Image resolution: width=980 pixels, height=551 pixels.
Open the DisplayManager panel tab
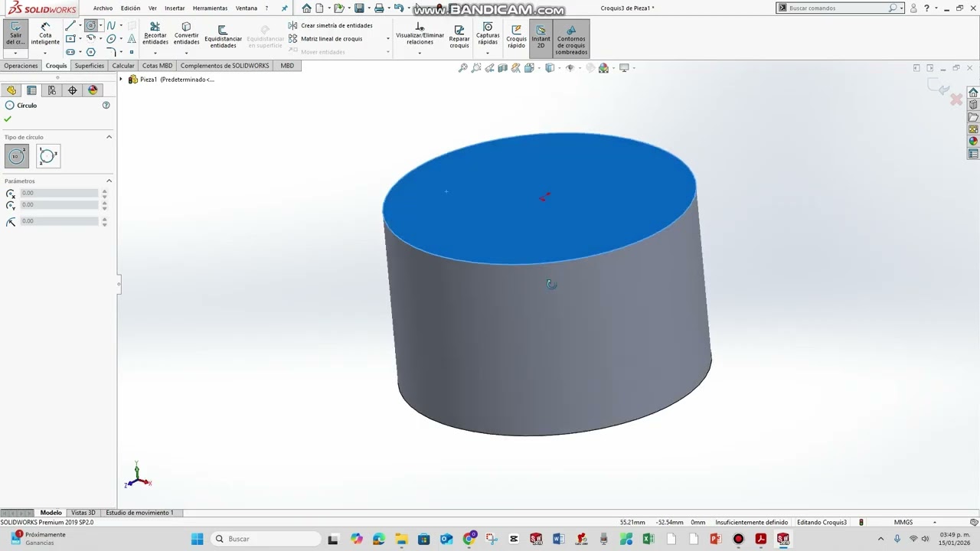click(x=93, y=90)
